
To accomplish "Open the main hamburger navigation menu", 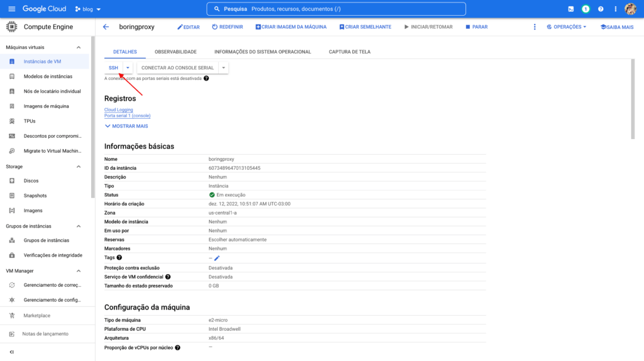I will [x=11, y=9].
